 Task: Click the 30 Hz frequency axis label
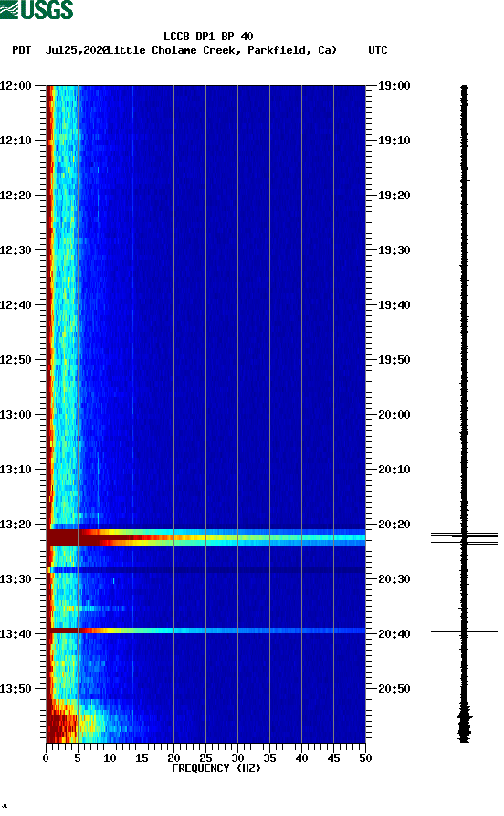(x=237, y=758)
